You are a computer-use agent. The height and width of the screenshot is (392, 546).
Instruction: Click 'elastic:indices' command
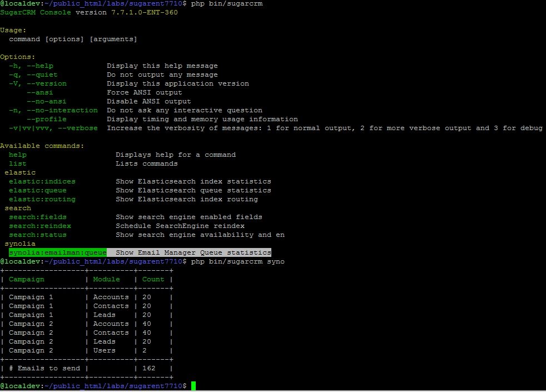[x=42, y=181]
